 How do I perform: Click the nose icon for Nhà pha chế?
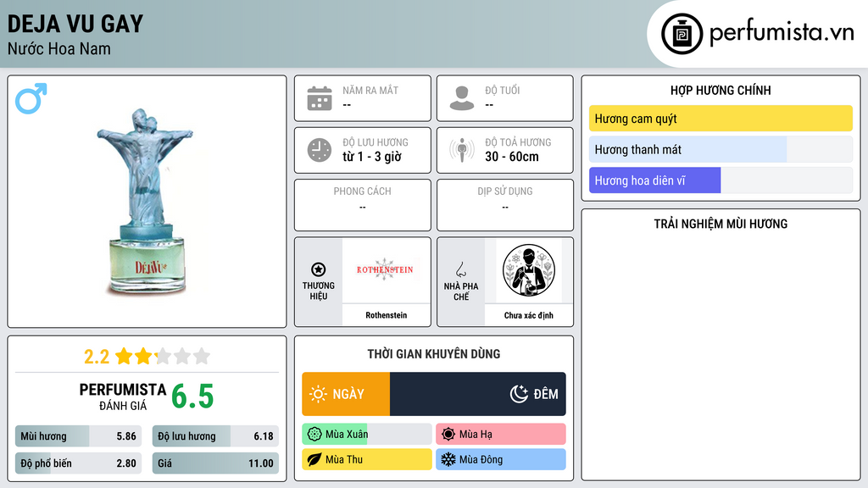[x=460, y=269]
